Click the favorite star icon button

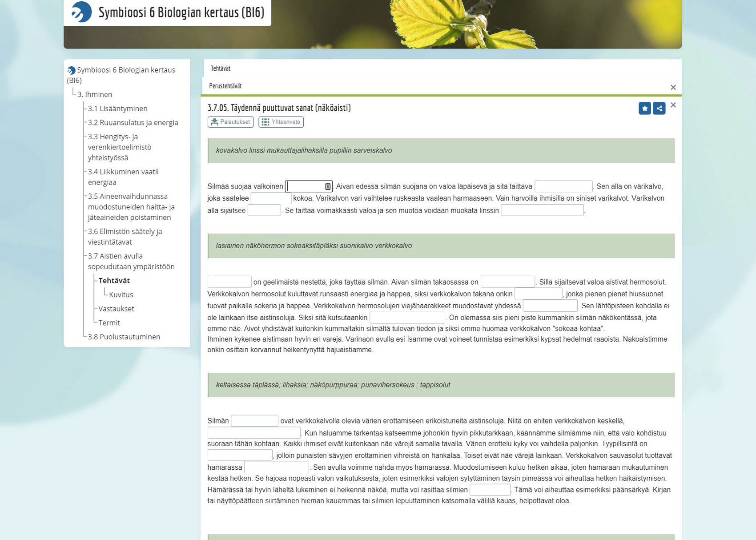[644, 108]
